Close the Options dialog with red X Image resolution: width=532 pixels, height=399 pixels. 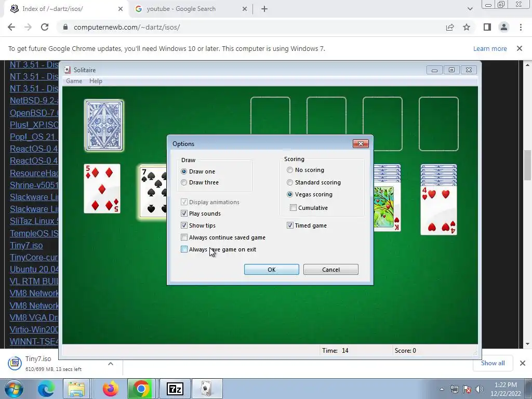coord(361,143)
